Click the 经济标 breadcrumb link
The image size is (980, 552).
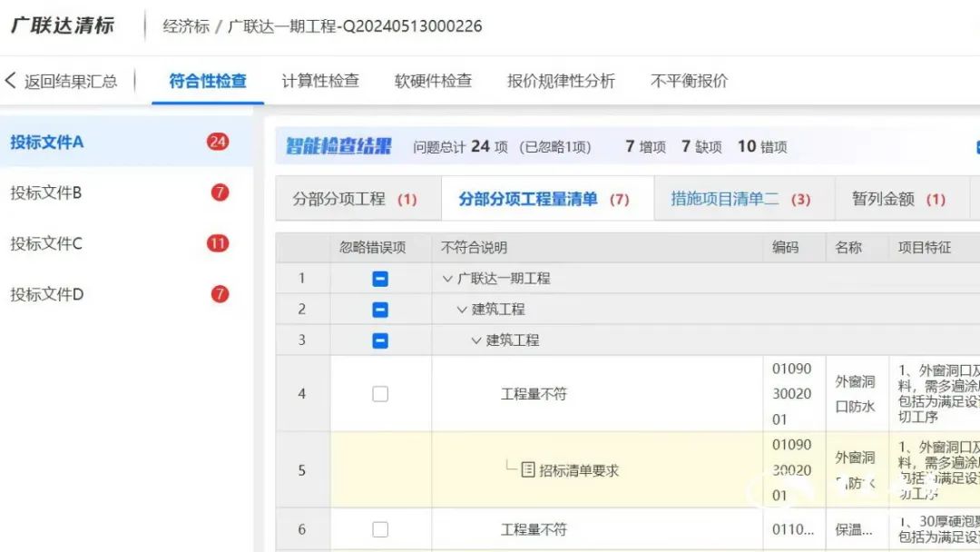(186, 26)
